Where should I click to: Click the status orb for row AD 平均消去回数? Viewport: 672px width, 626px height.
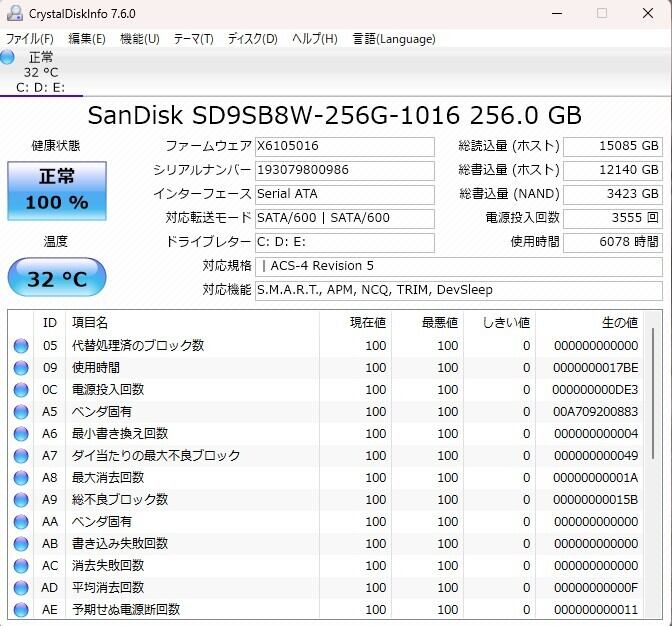[x=21, y=588]
